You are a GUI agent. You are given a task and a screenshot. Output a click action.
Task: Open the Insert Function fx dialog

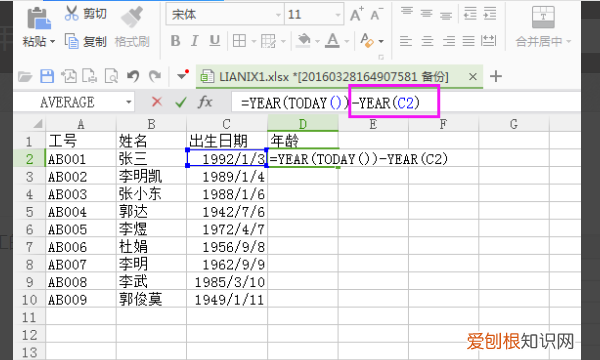[205, 102]
